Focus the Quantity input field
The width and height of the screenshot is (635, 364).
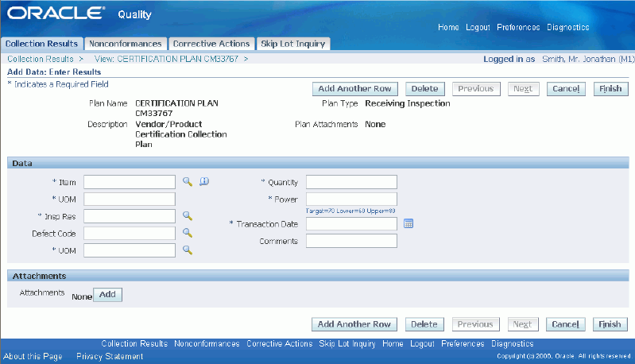click(x=351, y=182)
